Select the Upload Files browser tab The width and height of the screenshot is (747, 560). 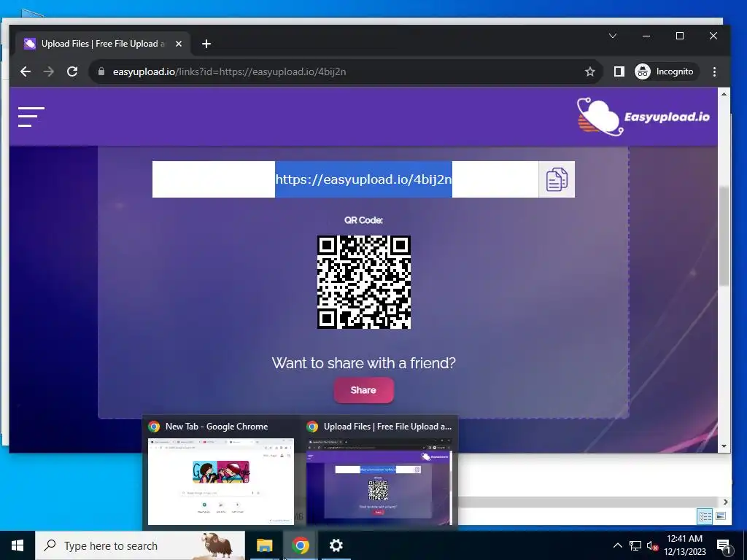point(102,44)
